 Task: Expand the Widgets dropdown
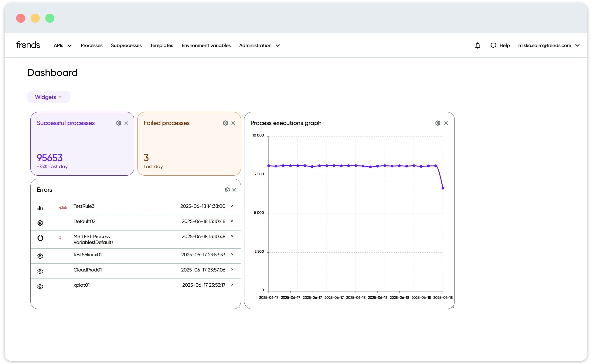(x=49, y=97)
